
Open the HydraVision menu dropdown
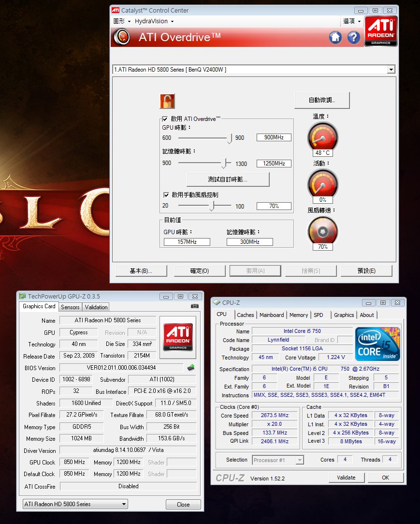(x=154, y=21)
